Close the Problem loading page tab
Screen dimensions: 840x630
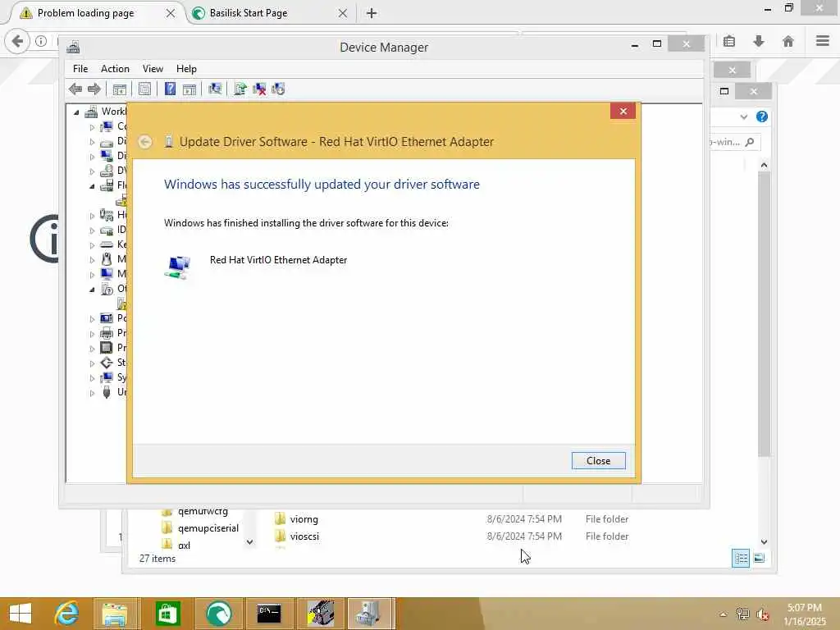coord(171,13)
